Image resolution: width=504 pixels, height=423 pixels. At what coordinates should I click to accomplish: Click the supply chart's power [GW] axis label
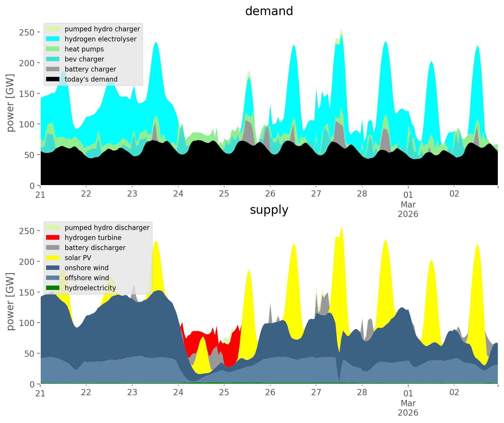click(10, 302)
